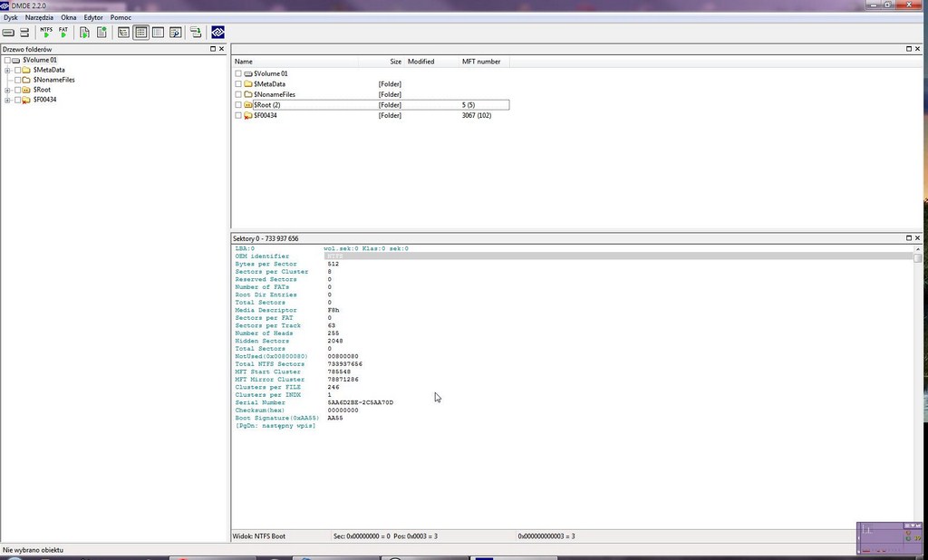Click the $Volume 01 drive icon in the file list
Screen dimensions: 928x560
point(248,74)
